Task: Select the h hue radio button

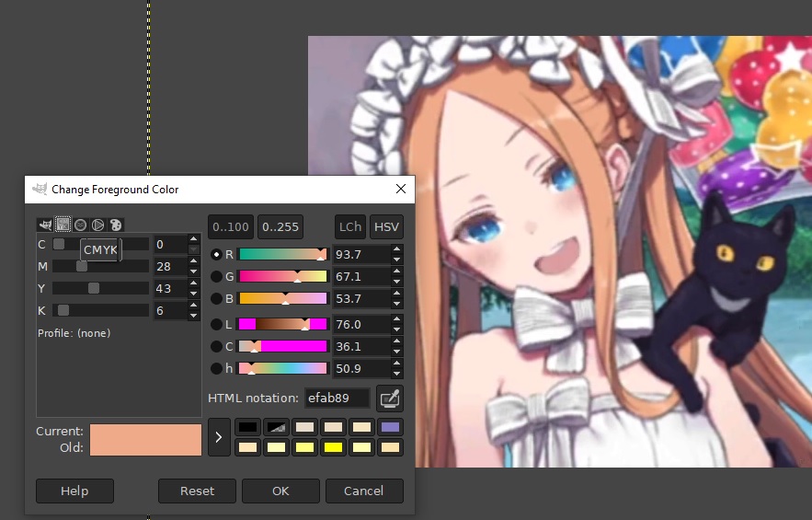Action: (216, 369)
